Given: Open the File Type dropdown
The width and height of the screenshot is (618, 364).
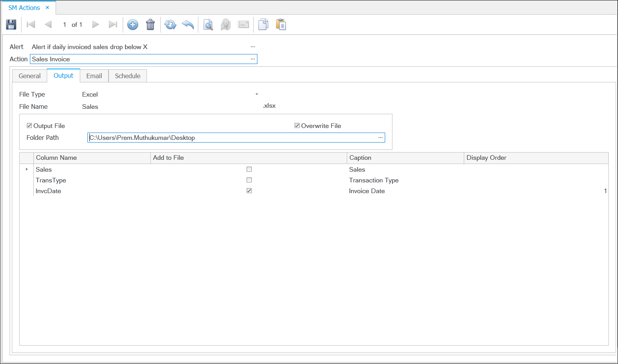Looking at the screenshot, I should point(257,94).
